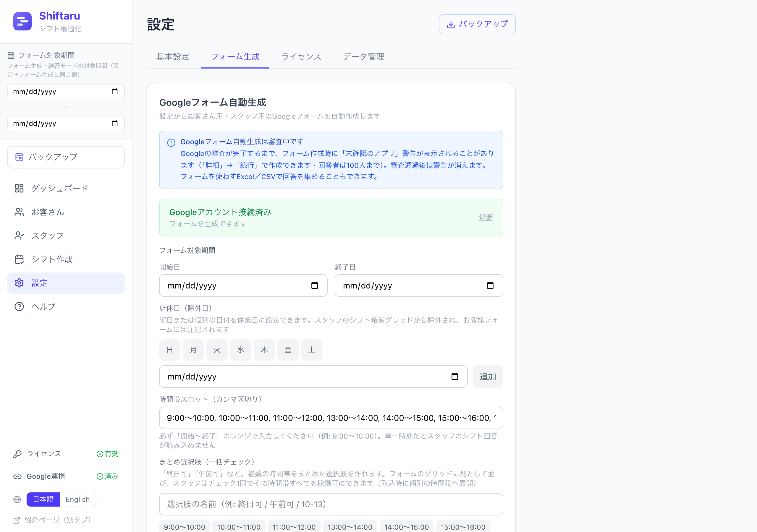Screen dimensions: 757x532
Task: Go to ダッシュボード in sidebar
Action: [x=66, y=188]
